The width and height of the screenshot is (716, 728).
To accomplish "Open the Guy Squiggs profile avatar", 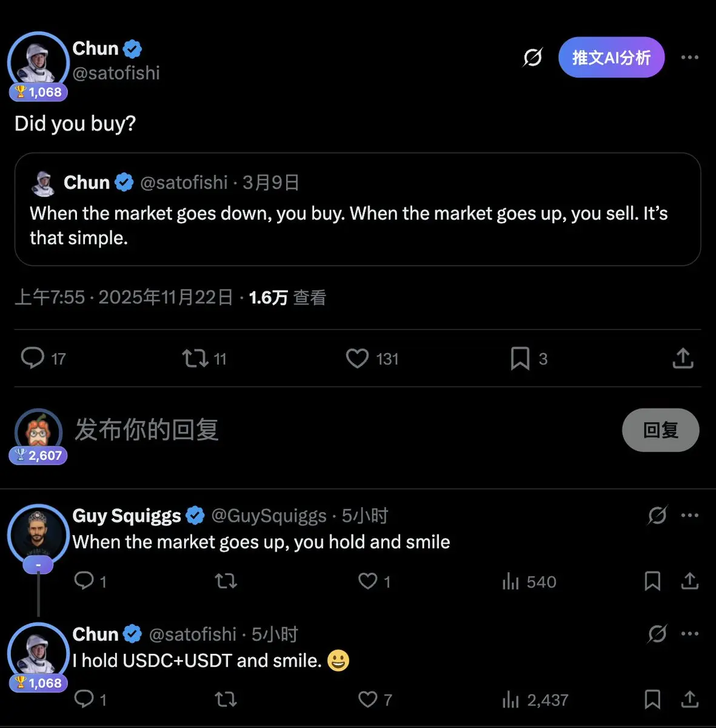I will point(38,535).
